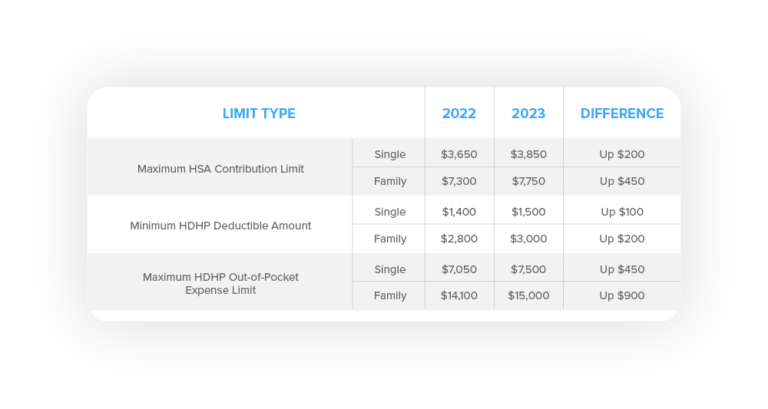Select the 2023 column header
768x409 pixels.
[x=528, y=113]
